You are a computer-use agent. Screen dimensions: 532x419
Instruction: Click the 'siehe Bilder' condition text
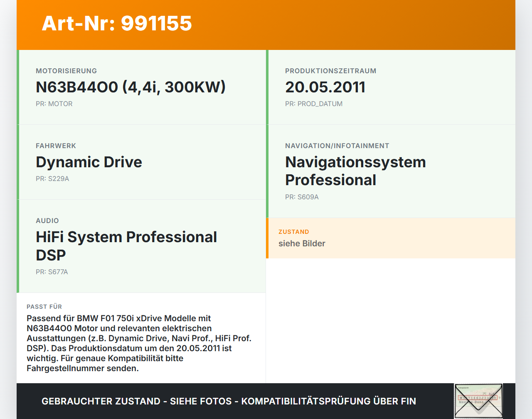point(302,243)
